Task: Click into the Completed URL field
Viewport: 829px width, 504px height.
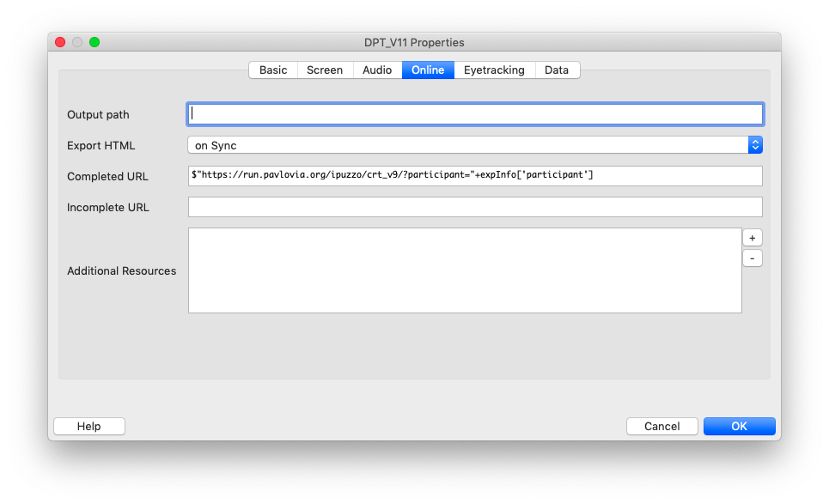Action: (x=475, y=176)
